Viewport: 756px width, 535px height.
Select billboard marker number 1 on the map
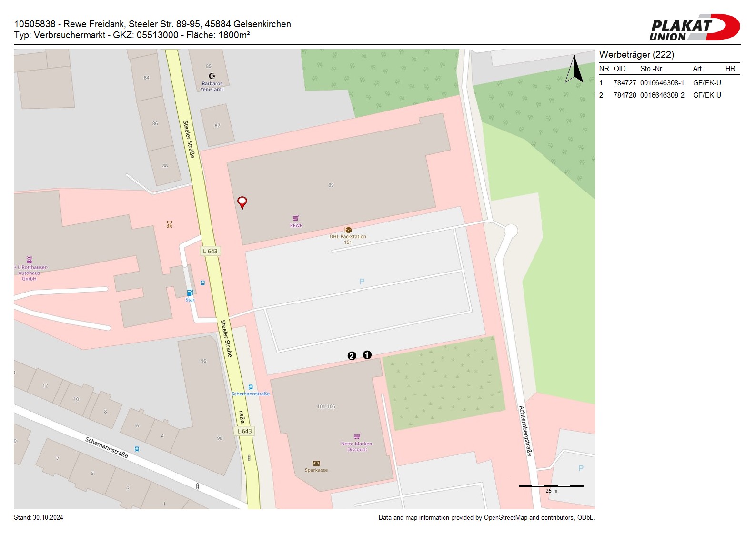point(367,355)
